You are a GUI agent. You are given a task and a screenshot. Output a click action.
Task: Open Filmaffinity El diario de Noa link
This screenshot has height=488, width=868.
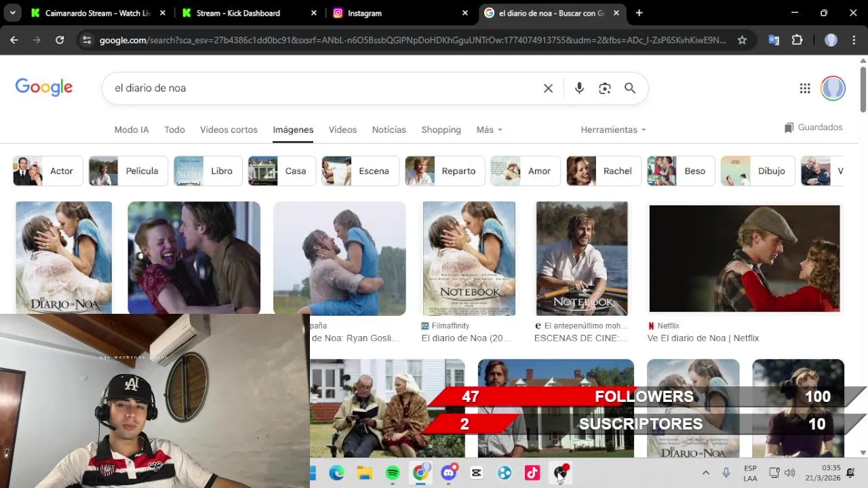(x=467, y=338)
